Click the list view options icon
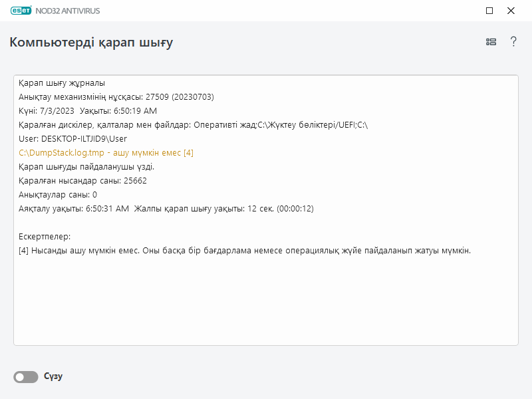This screenshot has height=399, width=532. [x=491, y=42]
